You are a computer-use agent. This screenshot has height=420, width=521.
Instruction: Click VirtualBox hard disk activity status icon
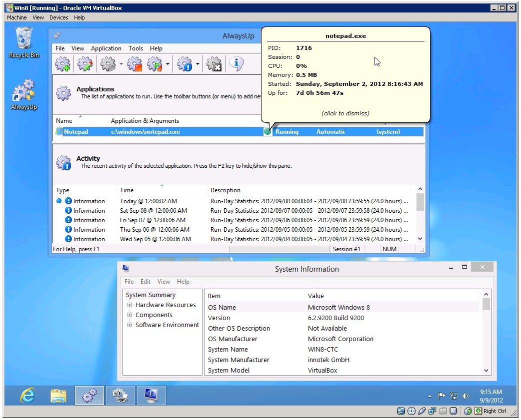pos(401,411)
